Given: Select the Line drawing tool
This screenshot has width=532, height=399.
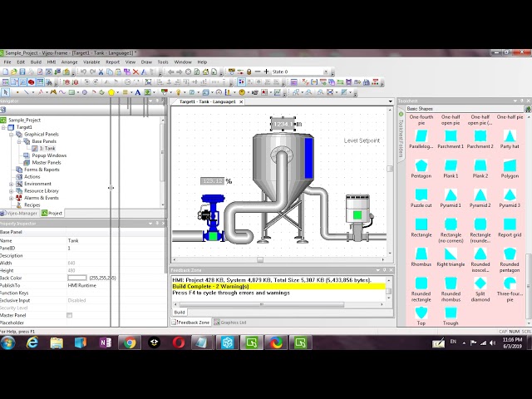Looking at the screenshot, I should tap(26, 92).
